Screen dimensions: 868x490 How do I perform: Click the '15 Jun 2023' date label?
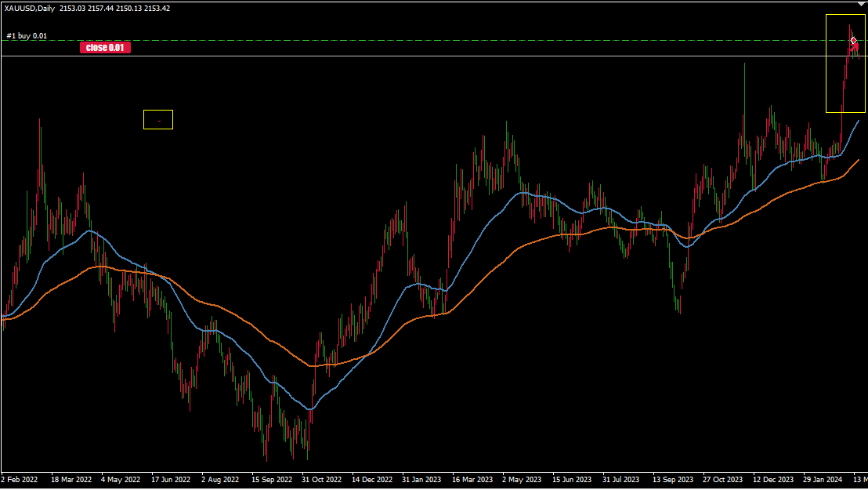point(572,480)
